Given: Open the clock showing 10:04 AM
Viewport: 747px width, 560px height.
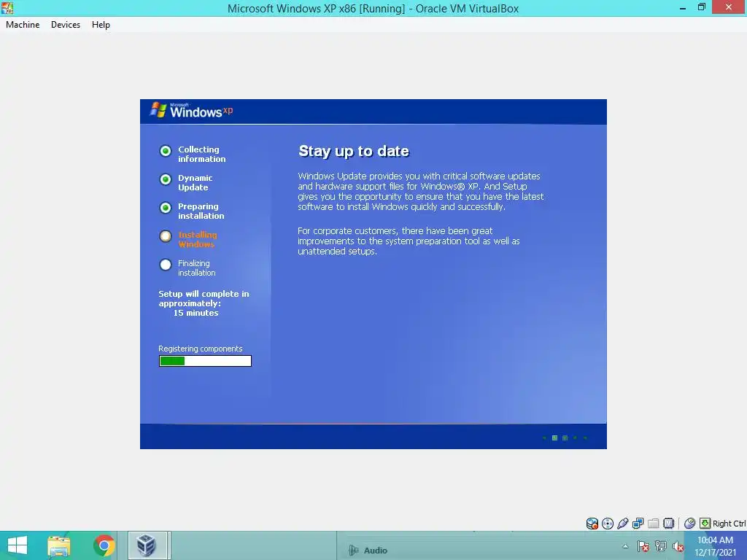Looking at the screenshot, I should click(x=715, y=546).
